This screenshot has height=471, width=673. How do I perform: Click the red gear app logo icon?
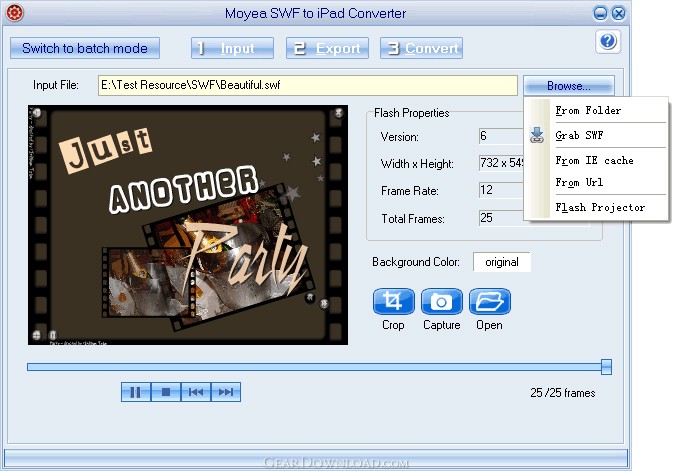(x=14, y=12)
